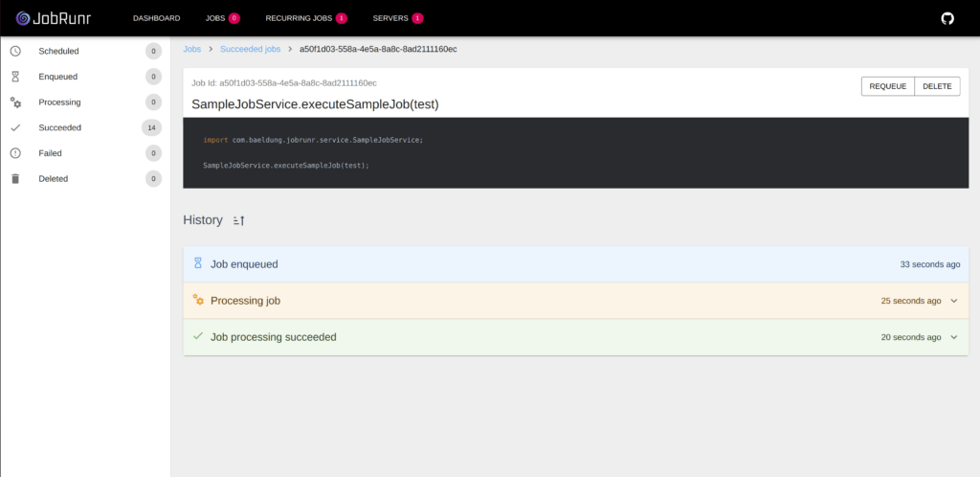Click the Processing gears icon in sidebar
The image size is (980, 477).
pos(15,102)
